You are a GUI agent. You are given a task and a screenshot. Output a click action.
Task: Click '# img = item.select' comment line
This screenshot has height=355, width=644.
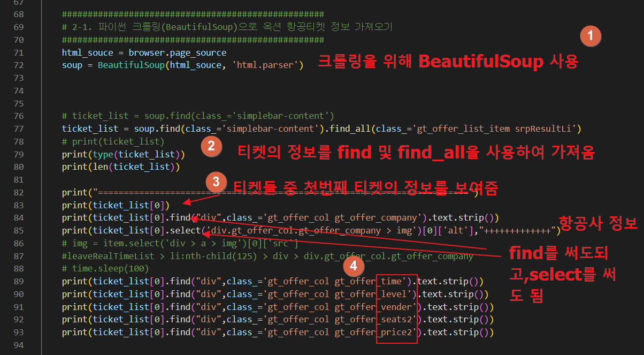coord(180,243)
